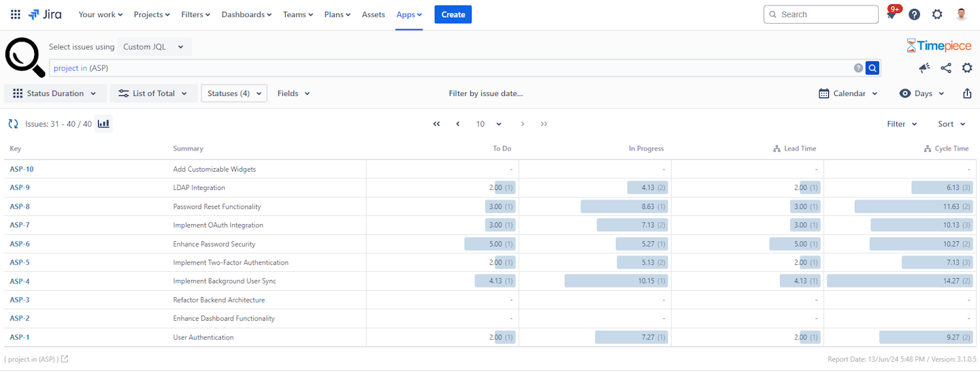Screen dimensions: 980x372
Task: Click the export icon
Action: click(967, 93)
